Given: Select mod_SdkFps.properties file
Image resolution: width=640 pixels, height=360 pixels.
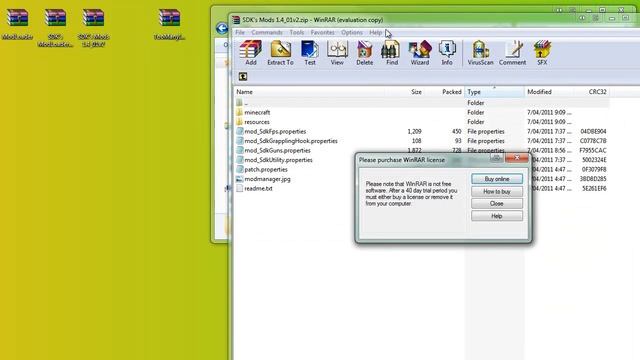Looking at the screenshot, I should click(x=271, y=131).
